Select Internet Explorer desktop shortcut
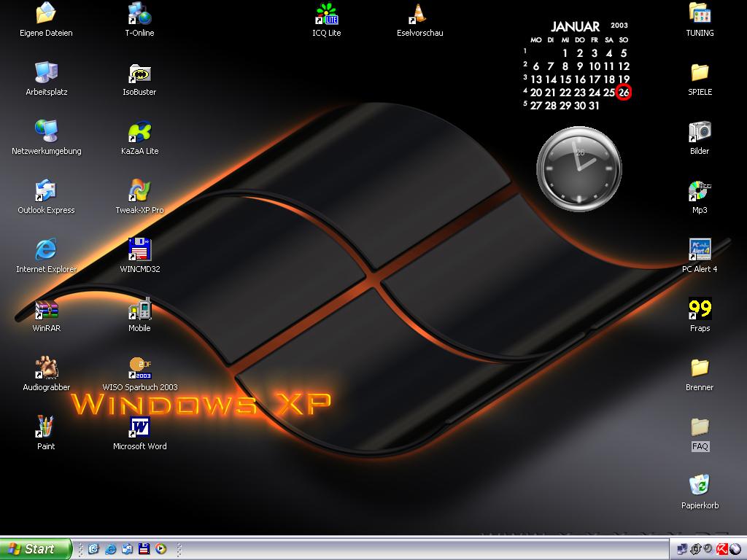This screenshot has width=747, height=560. click(x=46, y=249)
